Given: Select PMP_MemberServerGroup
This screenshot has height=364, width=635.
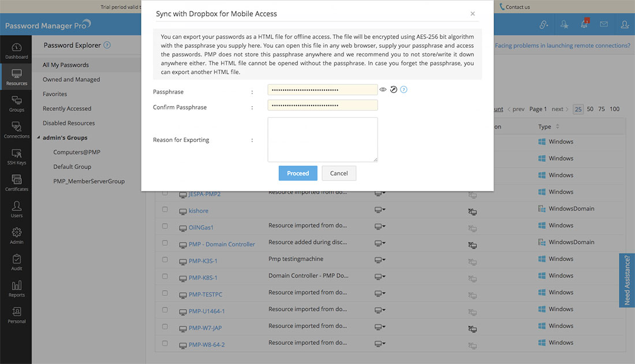Looking at the screenshot, I should click(89, 181).
